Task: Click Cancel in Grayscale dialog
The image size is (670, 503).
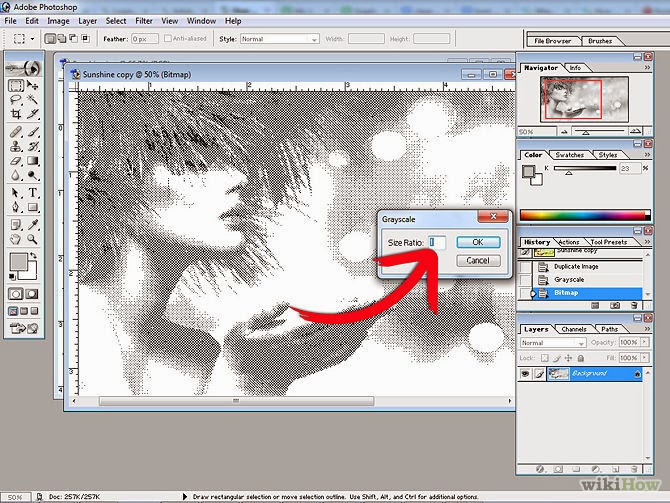Action: 478,260
